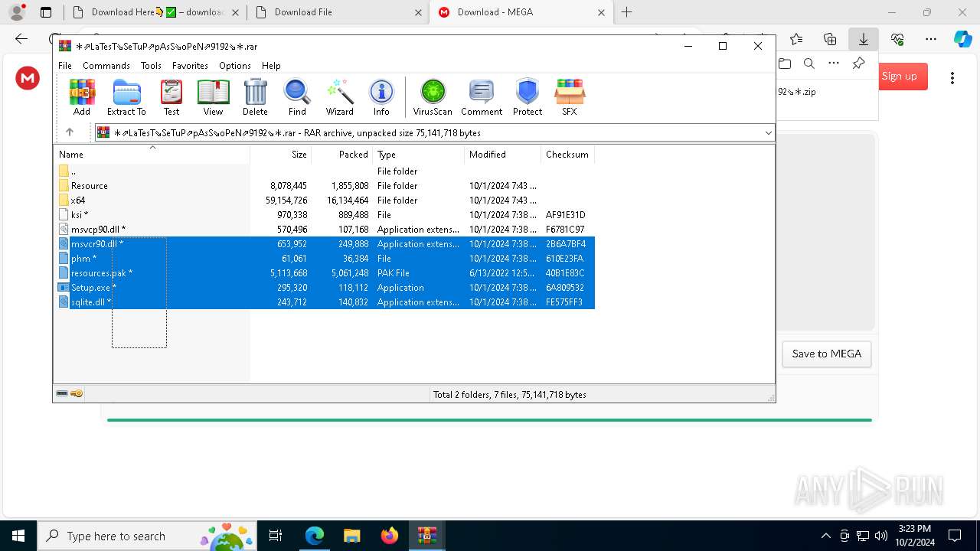980x551 pixels.
Task: Open Edge settings and more menu
Action: pyautogui.click(x=931, y=39)
